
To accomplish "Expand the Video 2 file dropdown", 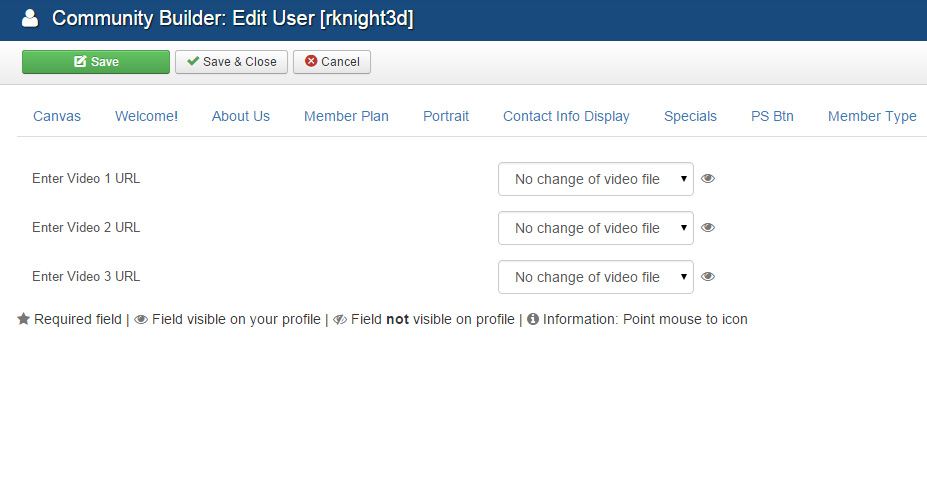I will 596,228.
